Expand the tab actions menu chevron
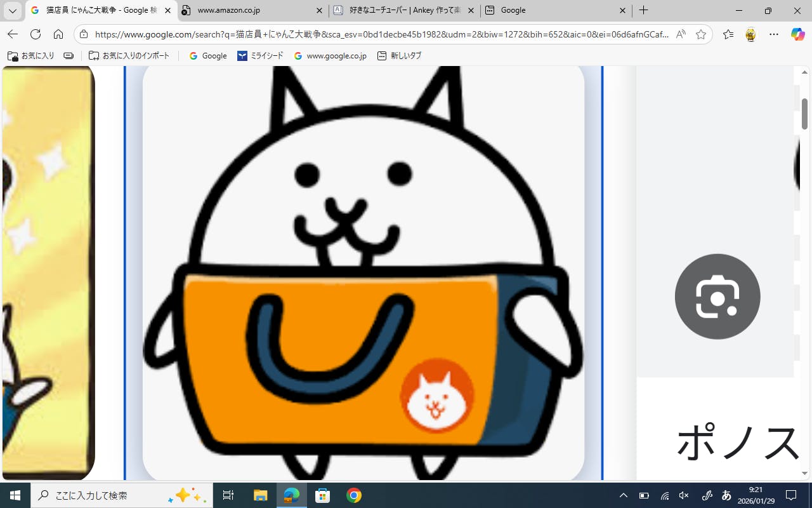812x508 pixels. pos(12,11)
